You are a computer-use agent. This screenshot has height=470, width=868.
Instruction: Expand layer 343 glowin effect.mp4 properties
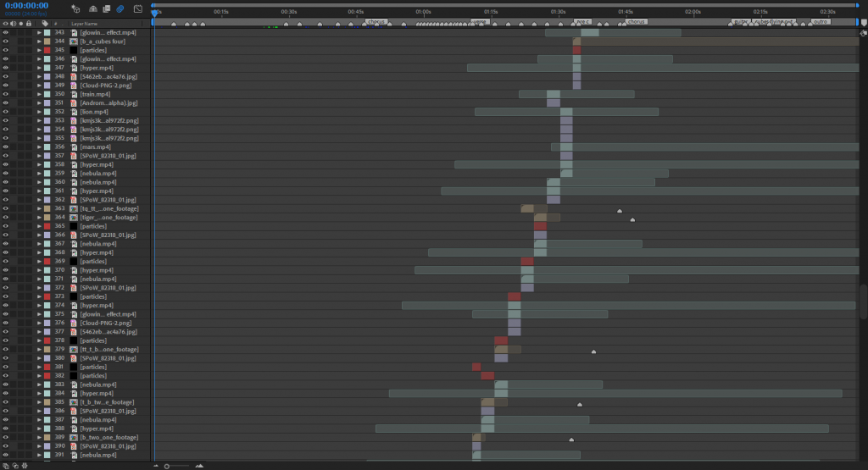click(39, 33)
